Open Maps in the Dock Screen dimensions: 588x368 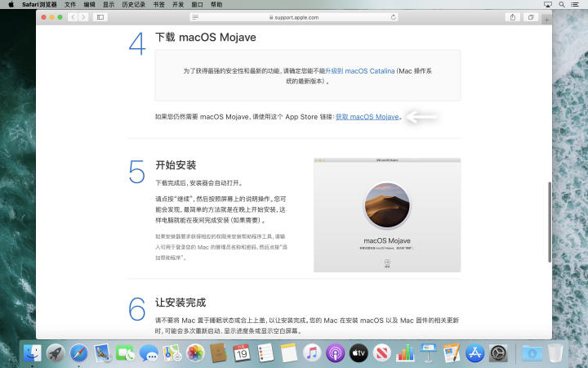click(x=171, y=353)
